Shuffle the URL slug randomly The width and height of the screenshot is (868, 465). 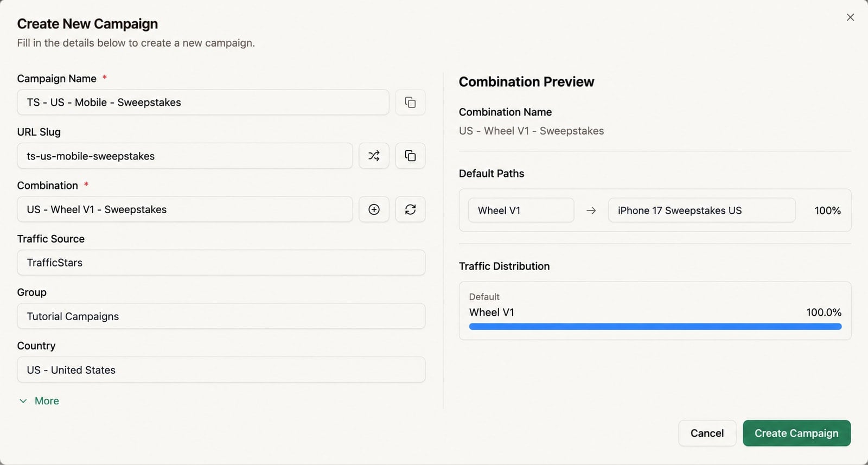374,156
